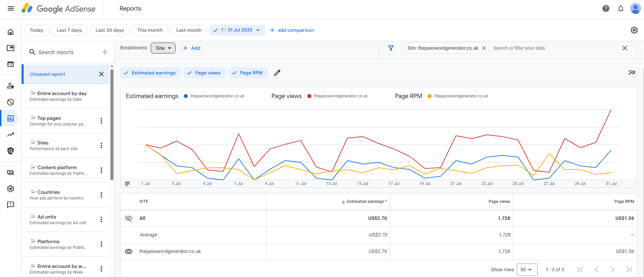Focus Search or filter your data field

[x=554, y=48]
